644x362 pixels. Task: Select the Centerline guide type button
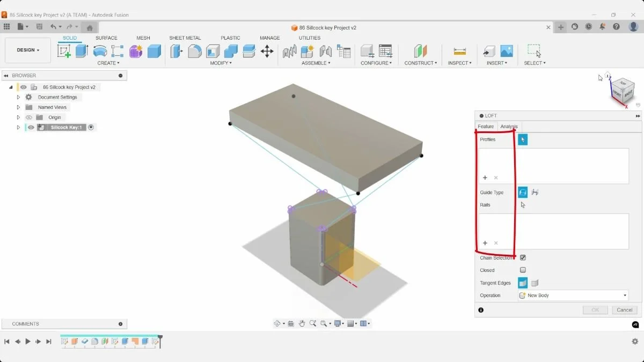[535, 192]
